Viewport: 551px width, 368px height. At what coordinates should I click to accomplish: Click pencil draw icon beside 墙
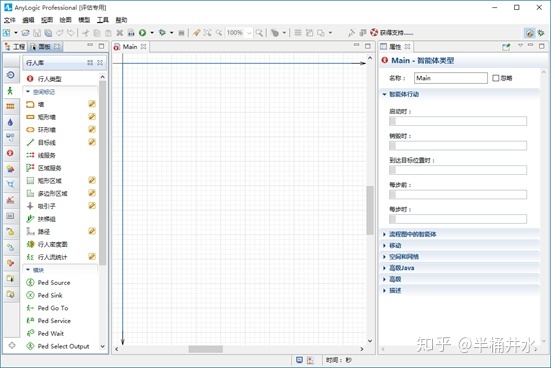click(x=92, y=104)
